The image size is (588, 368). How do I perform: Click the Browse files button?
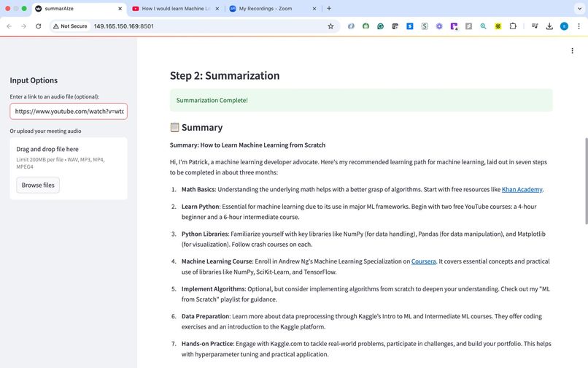click(38, 185)
